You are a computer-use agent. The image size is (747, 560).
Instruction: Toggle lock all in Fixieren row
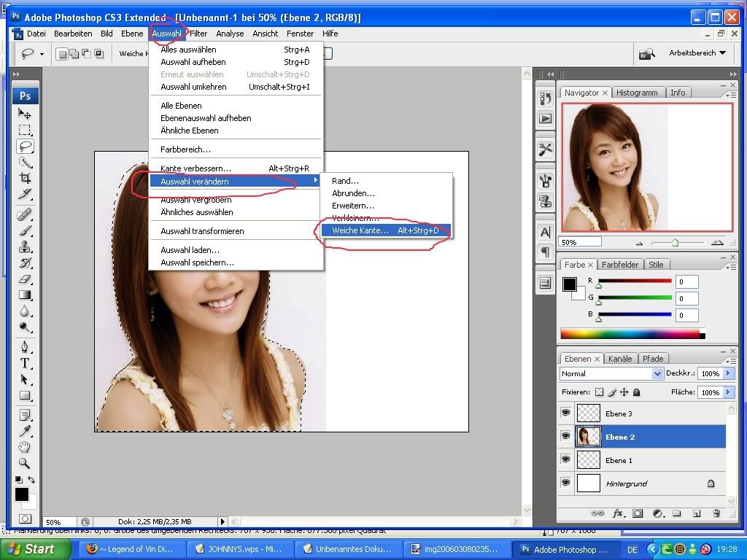(x=636, y=392)
